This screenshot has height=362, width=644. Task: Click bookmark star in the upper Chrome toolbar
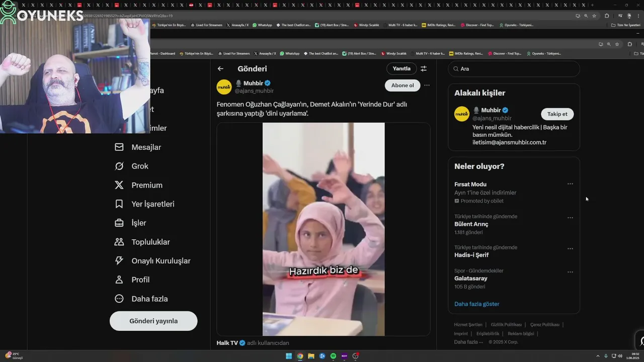594,16
